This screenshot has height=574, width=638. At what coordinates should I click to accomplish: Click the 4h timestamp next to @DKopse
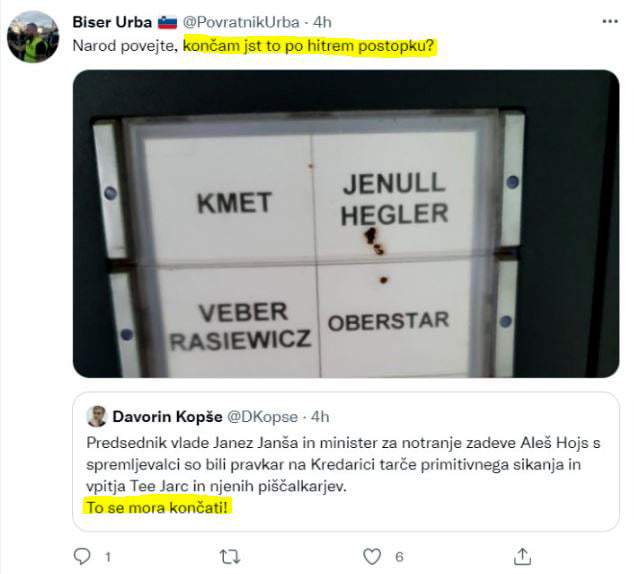(320, 416)
